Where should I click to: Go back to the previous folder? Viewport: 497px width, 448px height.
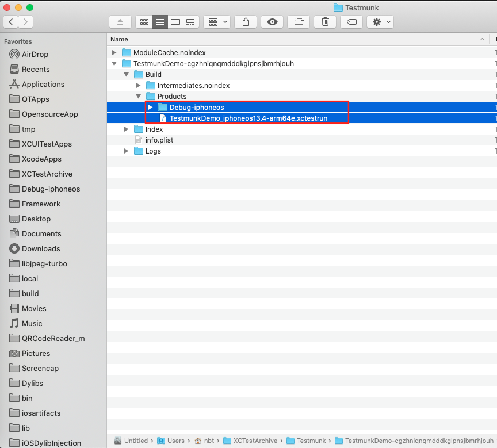point(11,22)
